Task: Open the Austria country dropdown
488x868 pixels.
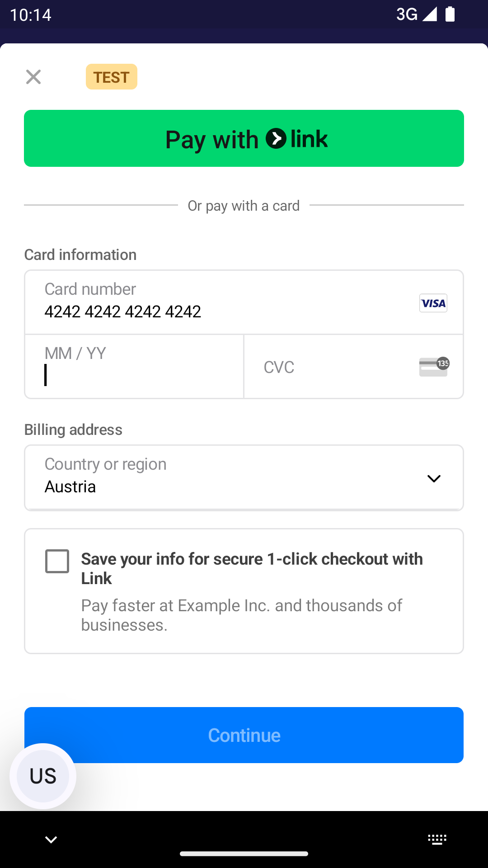Action: click(226, 478)
